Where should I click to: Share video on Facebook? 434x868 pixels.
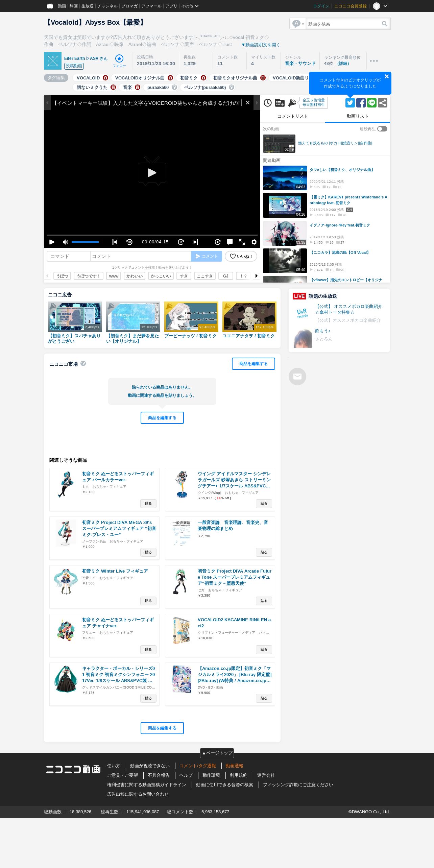click(361, 103)
